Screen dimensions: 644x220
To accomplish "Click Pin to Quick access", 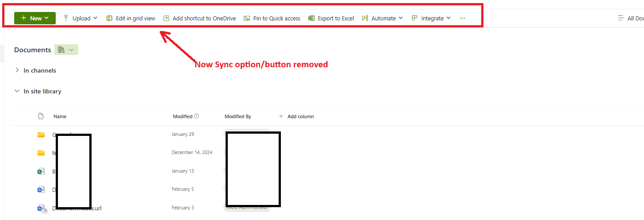I will [272, 18].
